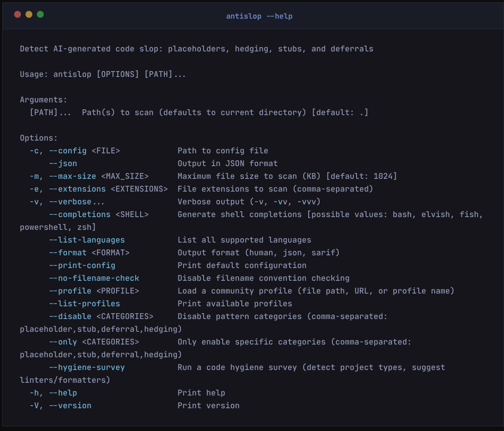Viewport: 504px width, 431px height.
Task: Click the red close traffic light button
Action: point(17,14)
